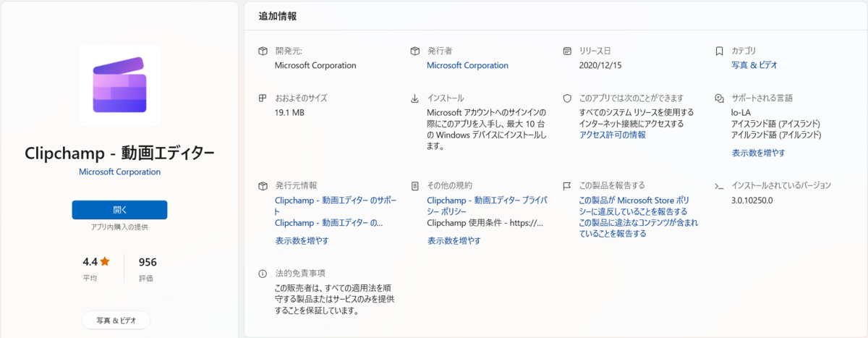Click the アプリ内購入の提供 text
The width and height of the screenshot is (868, 338).
(x=119, y=227)
